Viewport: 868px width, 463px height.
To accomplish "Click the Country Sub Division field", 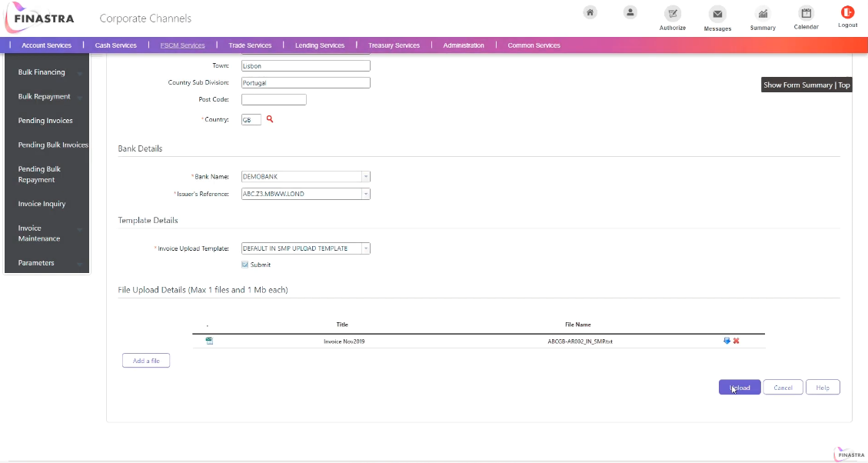I will [305, 82].
